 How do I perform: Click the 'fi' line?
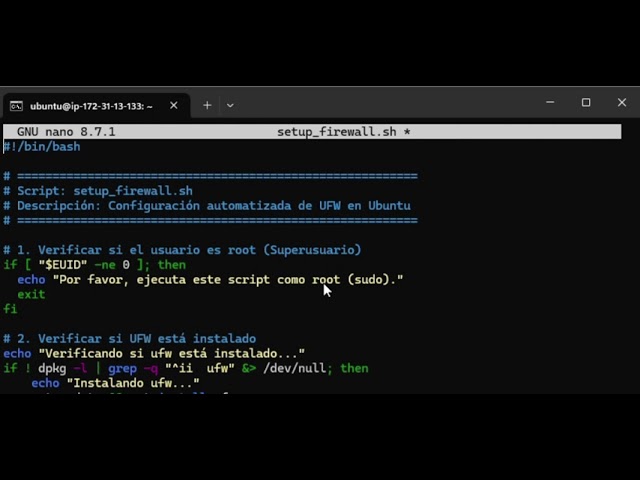10,309
